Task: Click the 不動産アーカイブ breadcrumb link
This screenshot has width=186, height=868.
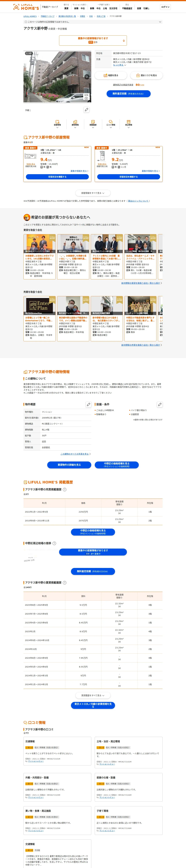Action: tap(48, 16)
